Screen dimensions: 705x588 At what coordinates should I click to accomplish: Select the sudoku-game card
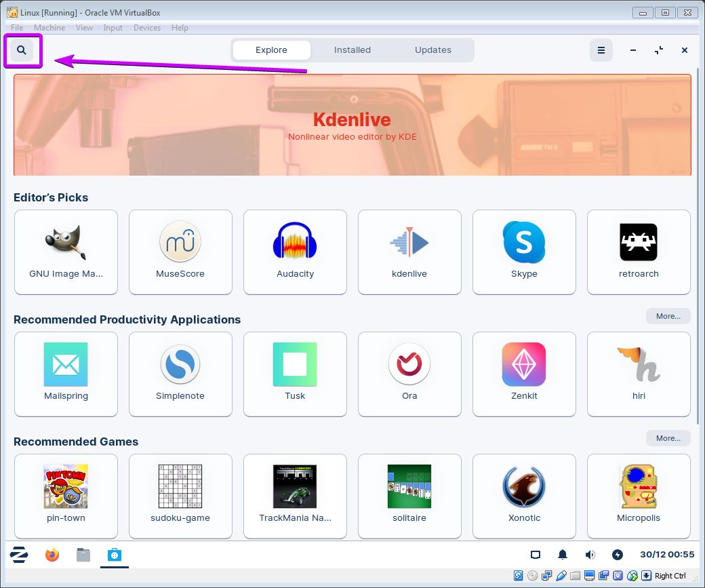(x=180, y=496)
